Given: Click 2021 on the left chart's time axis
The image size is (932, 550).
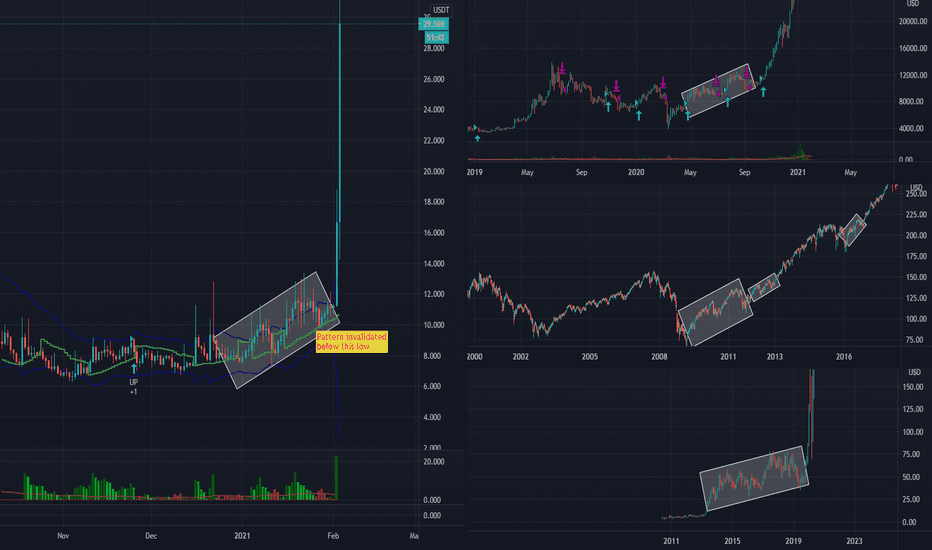Looking at the screenshot, I should (x=242, y=536).
